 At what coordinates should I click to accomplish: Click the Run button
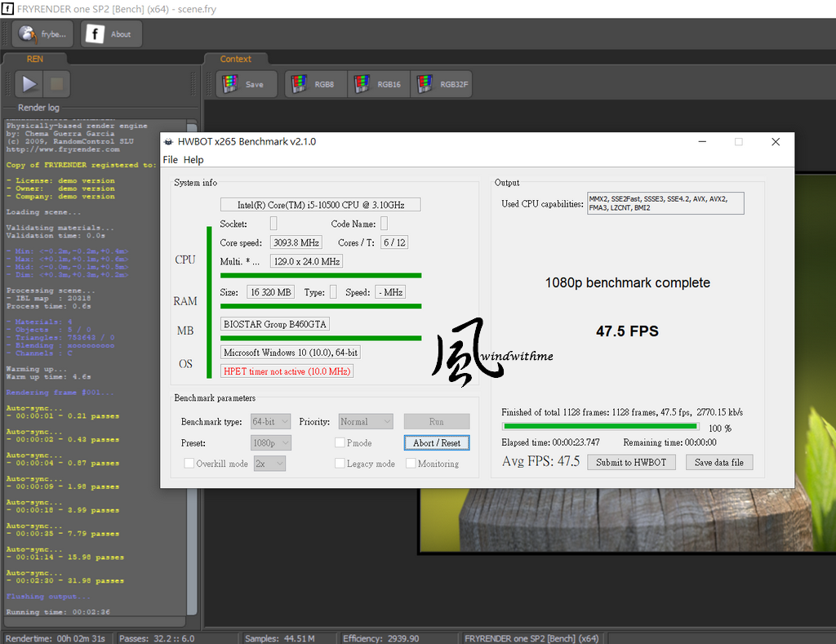pos(437,422)
